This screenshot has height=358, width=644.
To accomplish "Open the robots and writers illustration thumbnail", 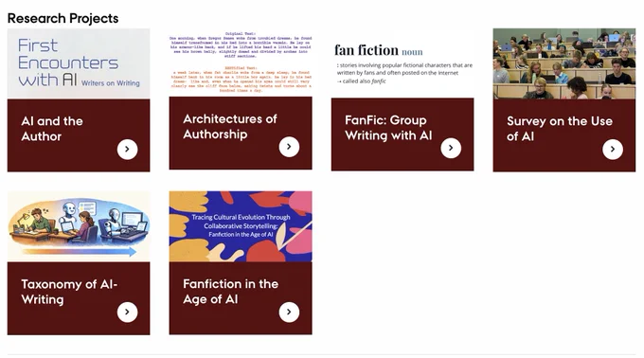I will (x=79, y=226).
